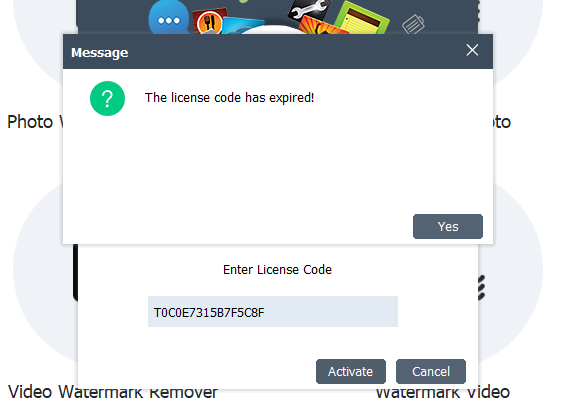
Task: Click the black squiggle graphic at right
Action: pos(481,288)
